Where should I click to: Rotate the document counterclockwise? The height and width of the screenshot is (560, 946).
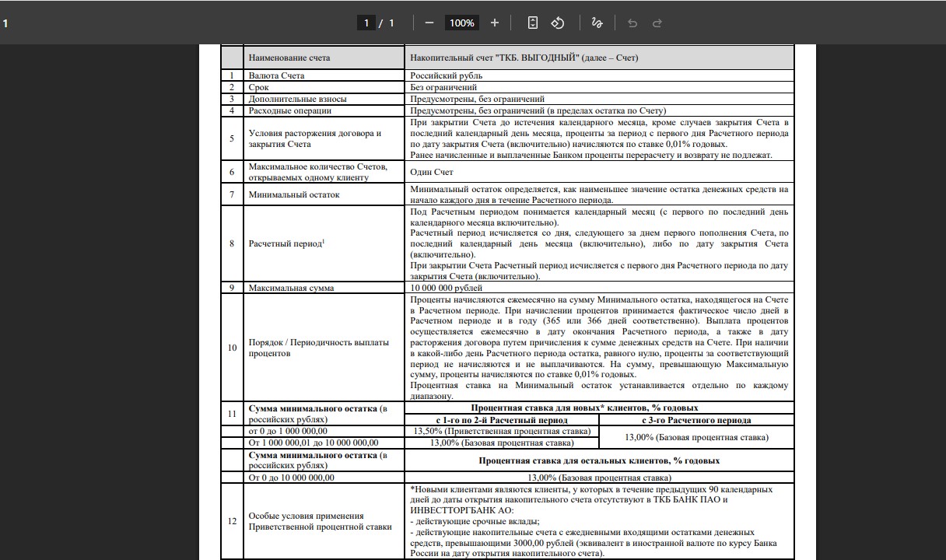[558, 23]
